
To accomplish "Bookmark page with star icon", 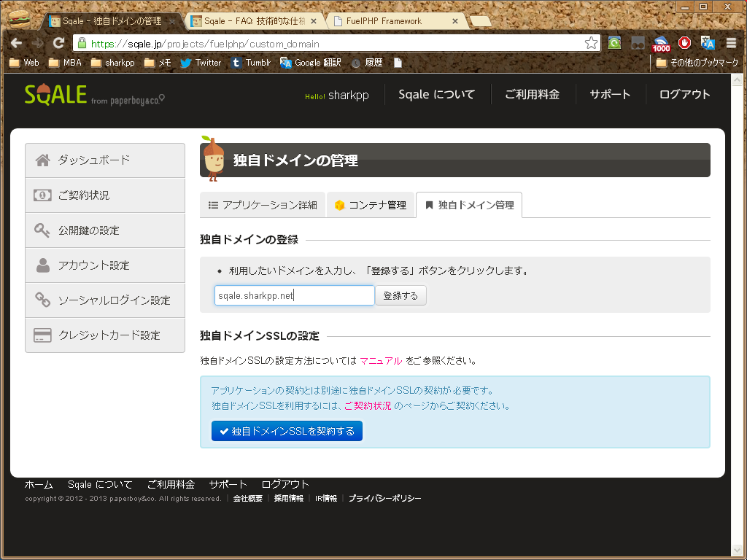I will (591, 43).
